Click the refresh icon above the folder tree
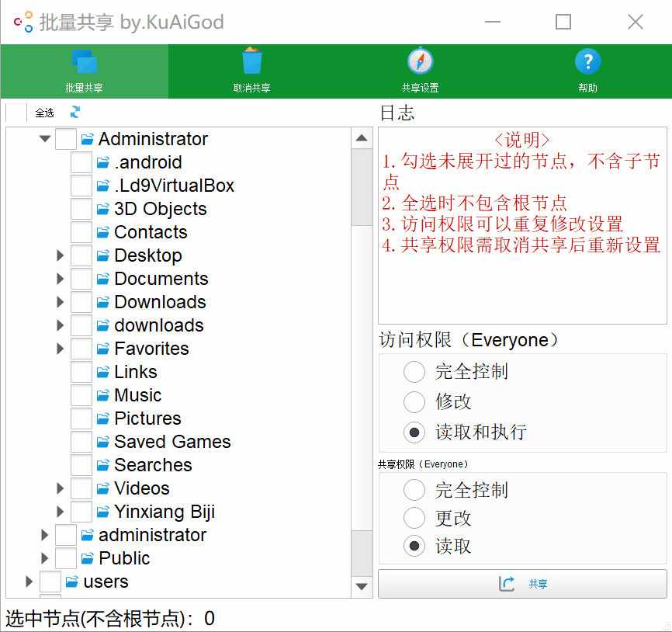This screenshot has width=672, height=632. (x=74, y=111)
